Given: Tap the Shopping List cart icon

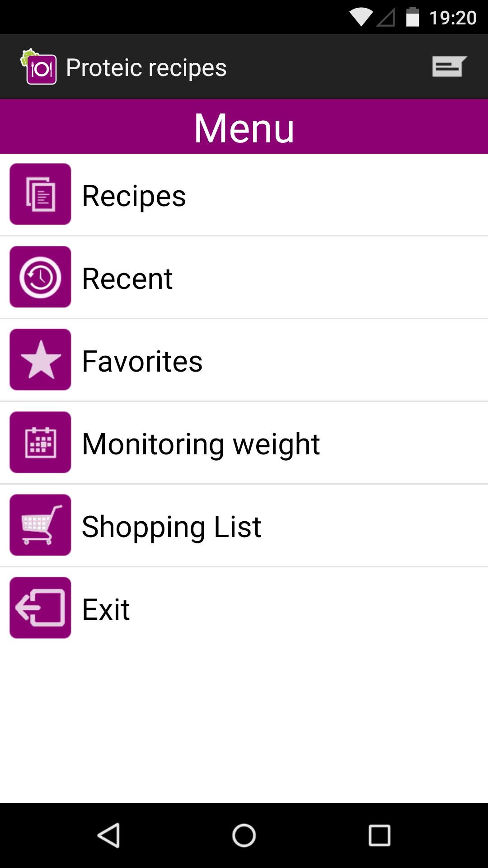Looking at the screenshot, I should pyautogui.click(x=40, y=525).
